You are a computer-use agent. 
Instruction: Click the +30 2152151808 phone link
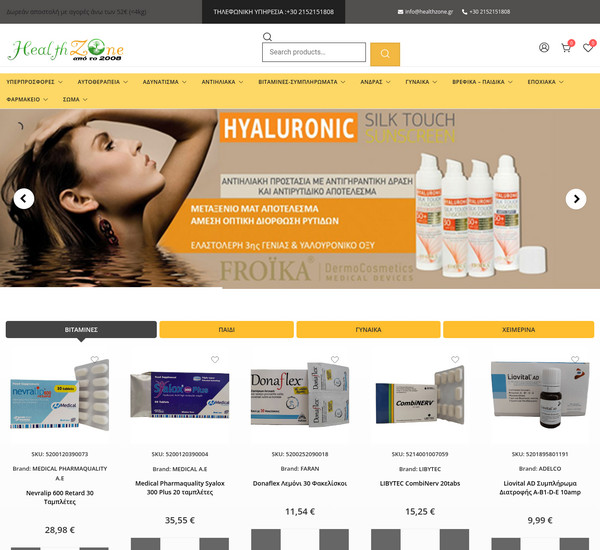tap(489, 12)
